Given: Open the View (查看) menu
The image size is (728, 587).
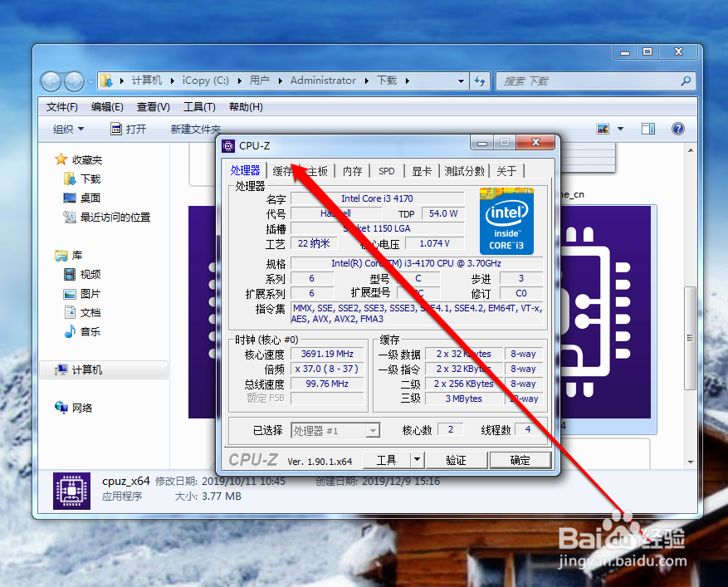Looking at the screenshot, I should tap(154, 107).
